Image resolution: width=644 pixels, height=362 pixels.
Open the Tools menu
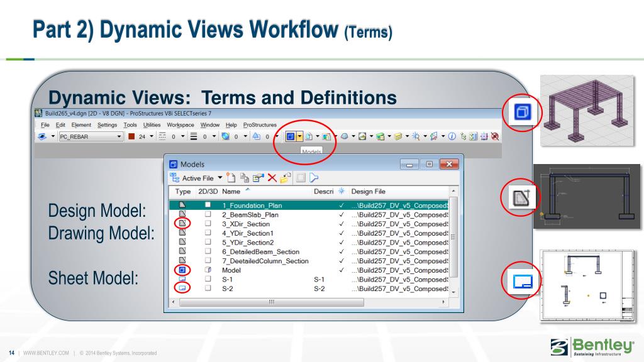point(130,125)
